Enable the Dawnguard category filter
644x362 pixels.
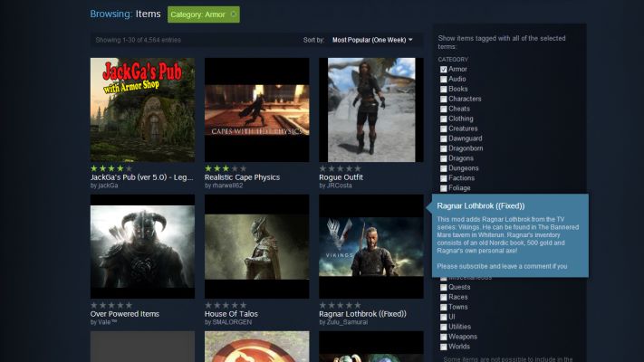pos(443,138)
